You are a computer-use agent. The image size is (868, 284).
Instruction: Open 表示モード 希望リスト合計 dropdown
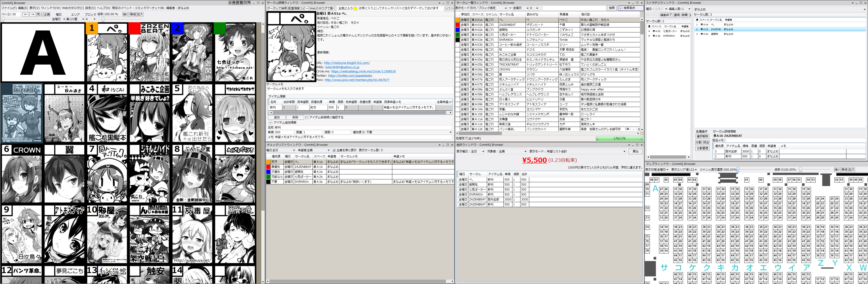click(x=586, y=151)
